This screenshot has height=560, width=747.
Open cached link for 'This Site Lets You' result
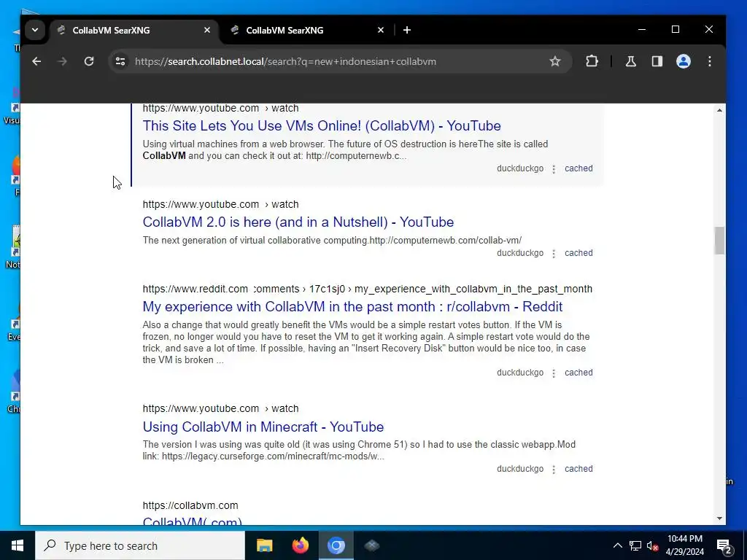(578, 168)
